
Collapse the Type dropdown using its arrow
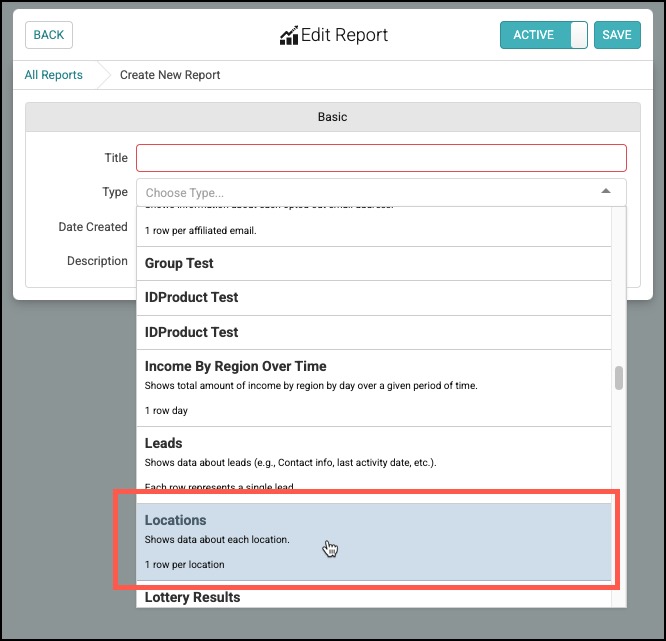click(606, 191)
